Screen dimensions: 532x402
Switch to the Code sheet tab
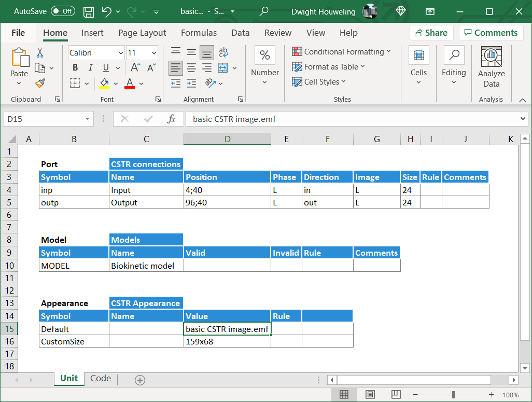(101, 379)
